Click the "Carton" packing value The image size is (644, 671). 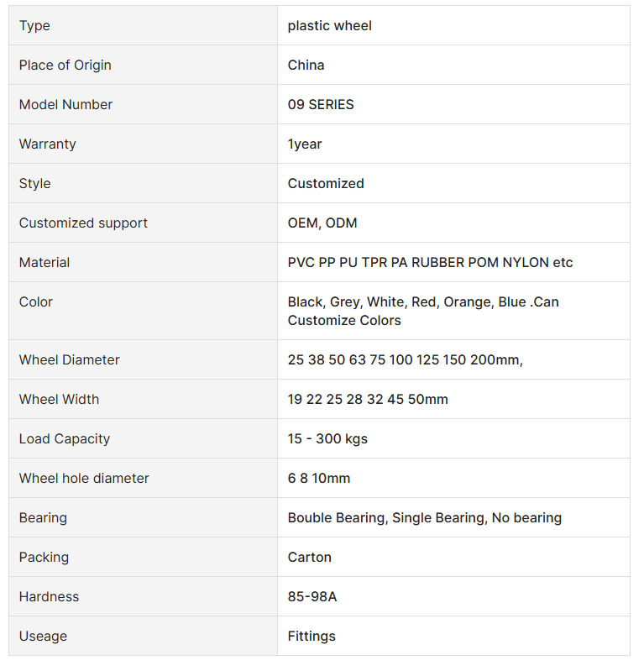310,558
